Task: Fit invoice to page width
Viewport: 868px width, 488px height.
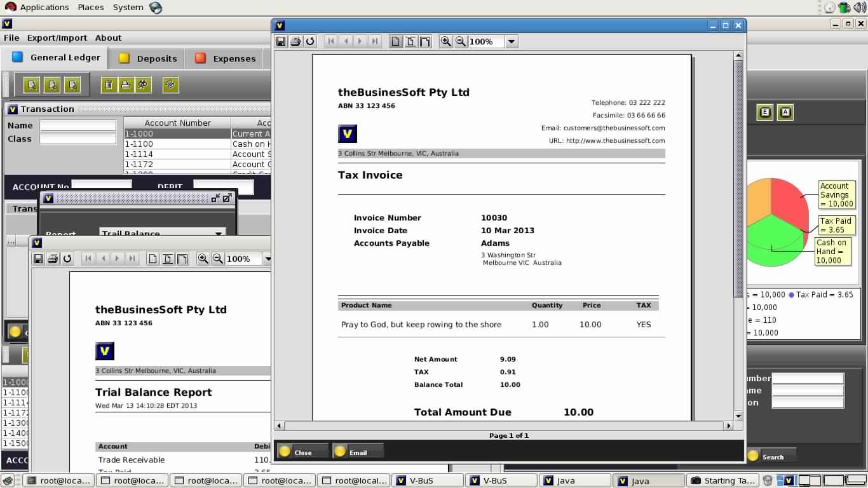Action: (x=425, y=41)
